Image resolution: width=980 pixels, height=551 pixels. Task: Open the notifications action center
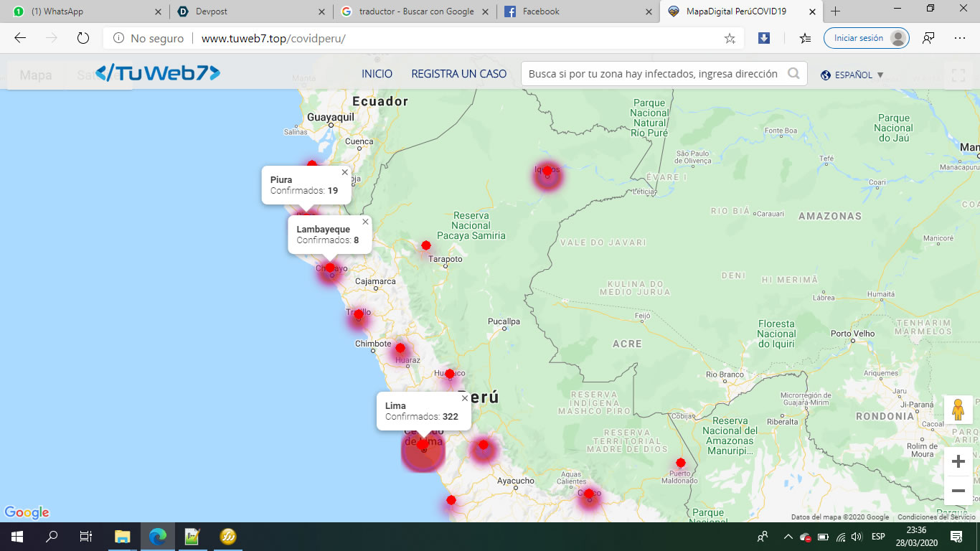(x=956, y=537)
